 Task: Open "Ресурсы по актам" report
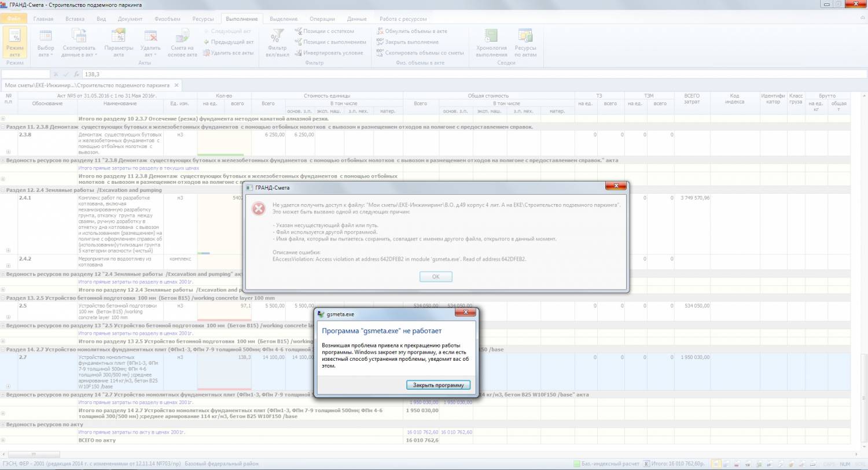click(x=525, y=43)
